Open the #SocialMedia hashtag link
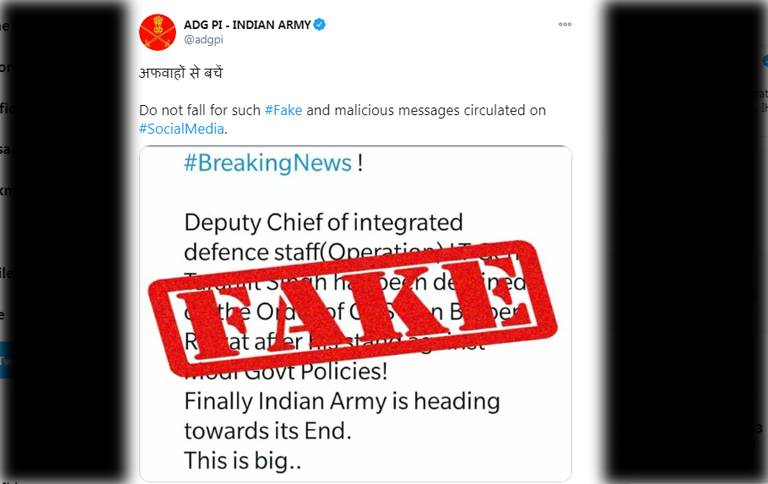768x484 pixels. tap(182, 129)
